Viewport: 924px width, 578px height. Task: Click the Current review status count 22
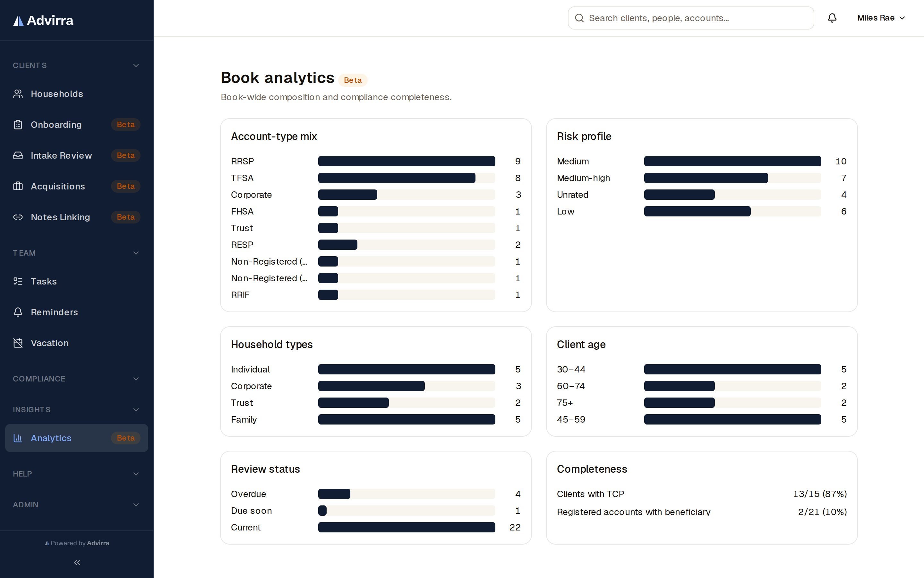pos(515,527)
